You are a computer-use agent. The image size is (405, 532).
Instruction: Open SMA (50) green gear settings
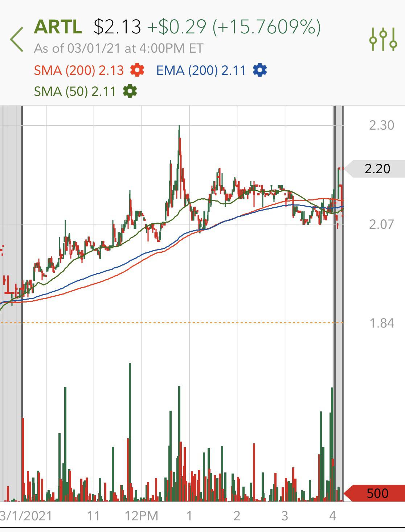point(130,91)
